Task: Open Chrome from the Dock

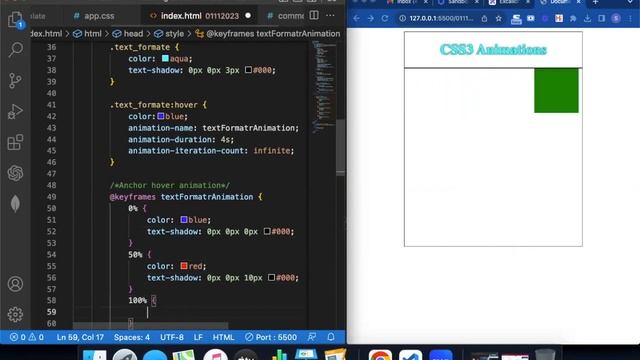Action: click(380, 355)
